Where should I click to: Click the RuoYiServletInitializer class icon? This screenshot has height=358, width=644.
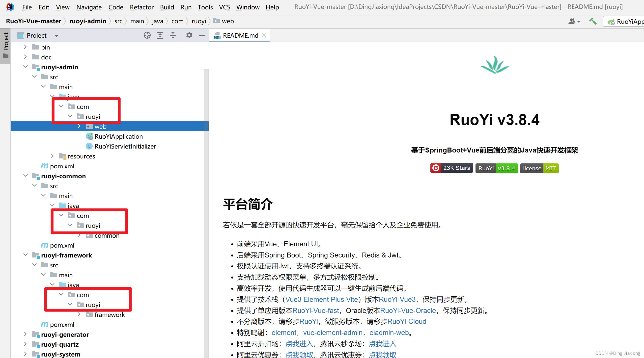[89, 146]
